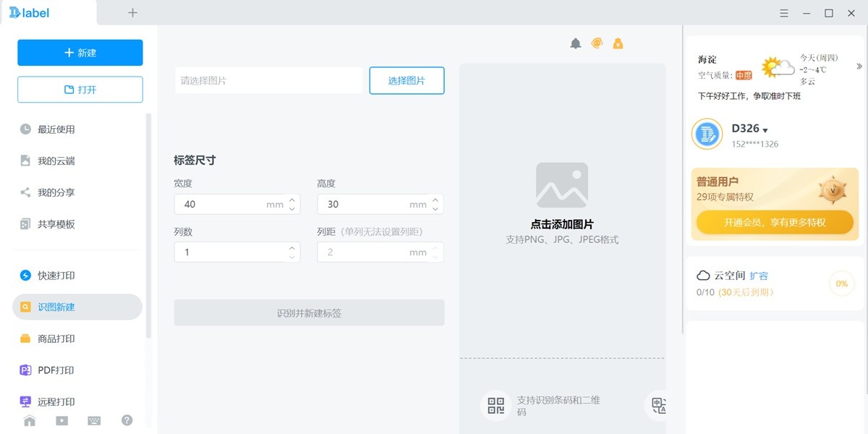Decrease 高度 with the down stepper
The height and width of the screenshot is (434, 868).
[x=435, y=208]
